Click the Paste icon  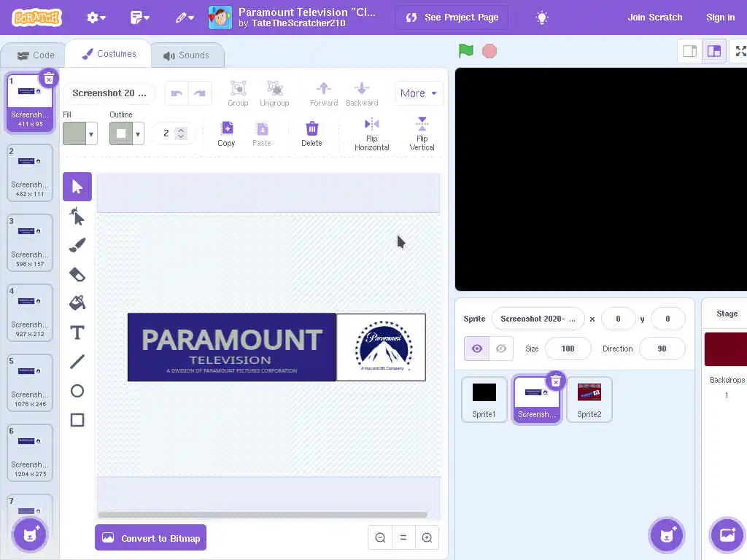click(x=262, y=134)
